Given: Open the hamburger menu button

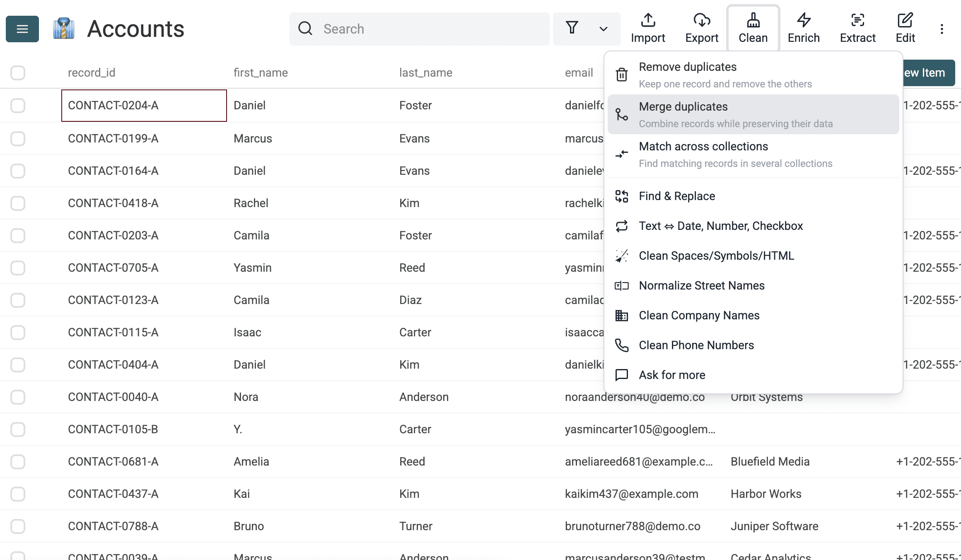Looking at the screenshot, I should click(x=22, y=29).
